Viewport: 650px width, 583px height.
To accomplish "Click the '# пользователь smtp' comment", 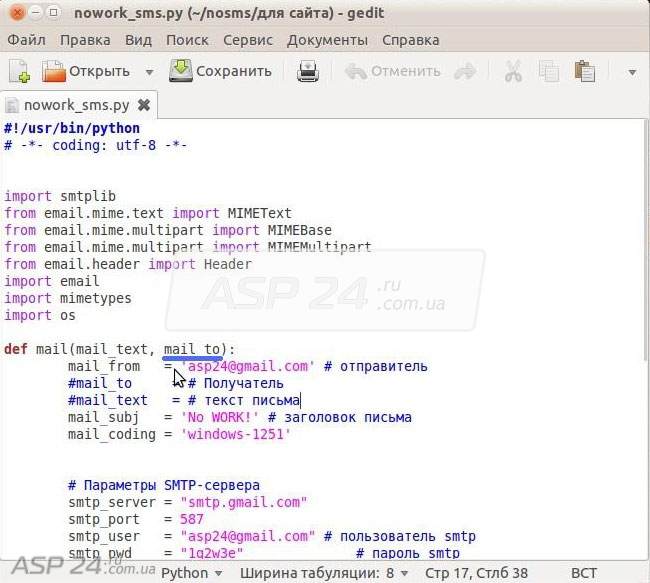I will [x=400, y=536].
